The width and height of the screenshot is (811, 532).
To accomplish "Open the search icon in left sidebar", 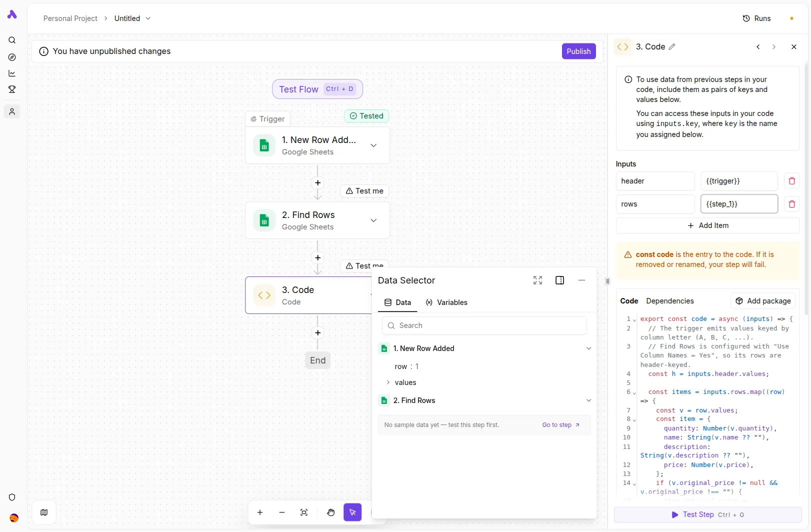I will 12,40.
